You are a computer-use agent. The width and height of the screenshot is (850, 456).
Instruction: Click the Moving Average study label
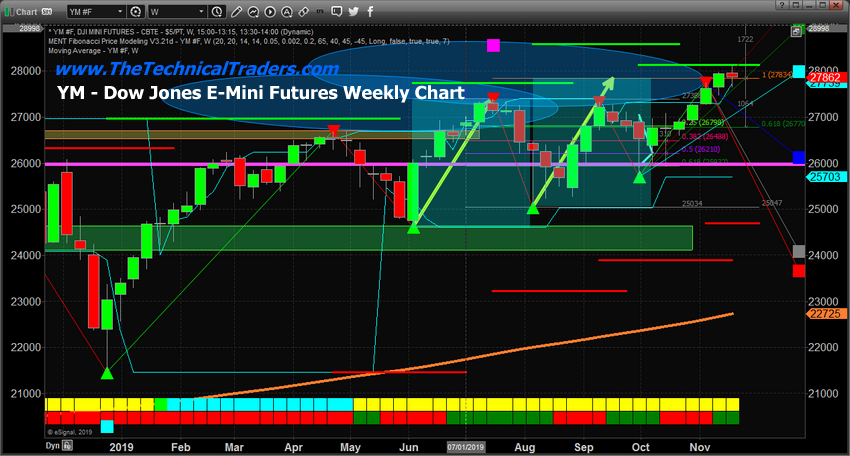[x=93, y=50]
